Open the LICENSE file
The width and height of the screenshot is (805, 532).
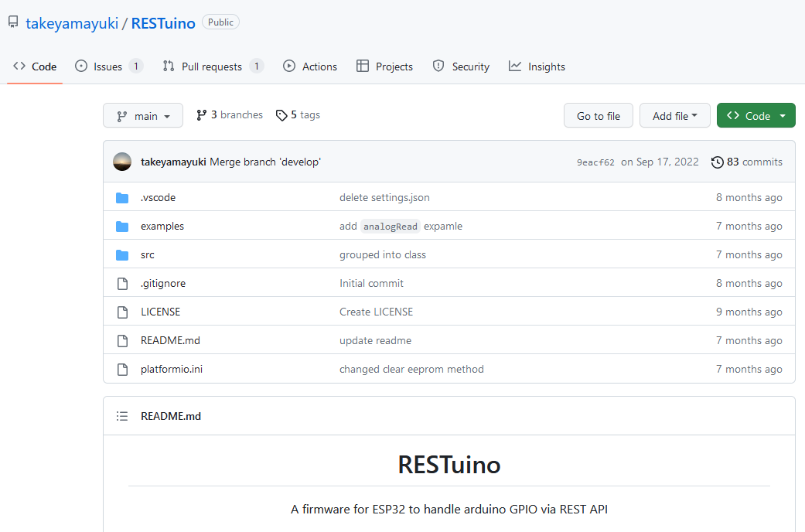(x=161, y=312)
